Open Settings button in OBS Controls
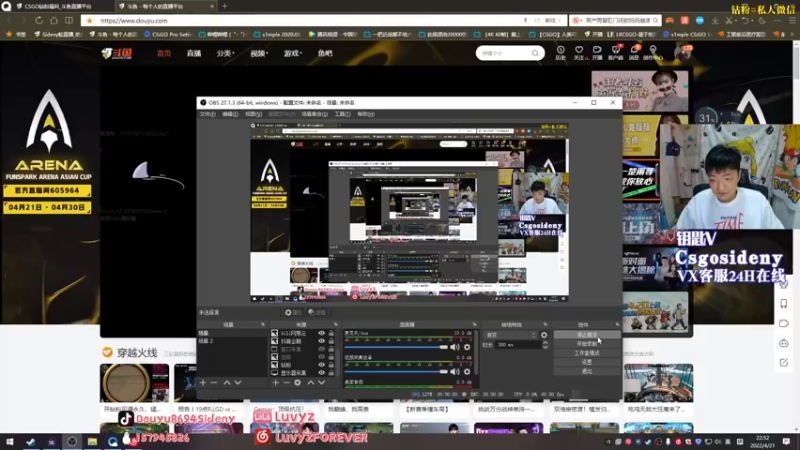 click(587, 362)
